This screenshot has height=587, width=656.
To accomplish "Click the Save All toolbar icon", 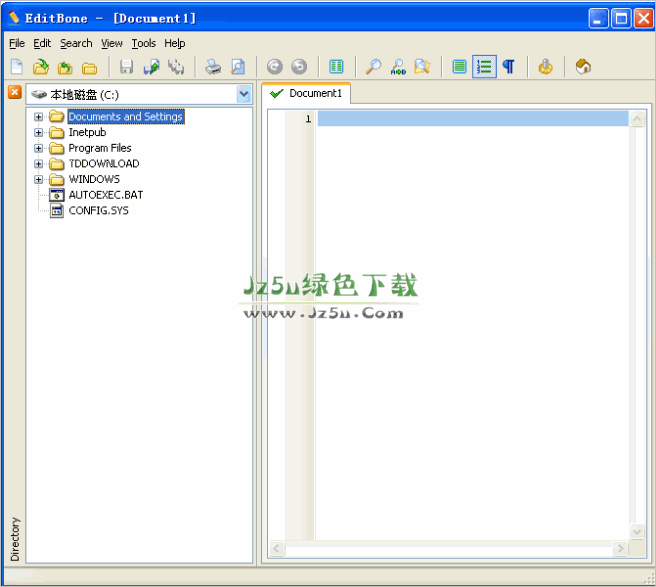I will click(x=176, y=67).
